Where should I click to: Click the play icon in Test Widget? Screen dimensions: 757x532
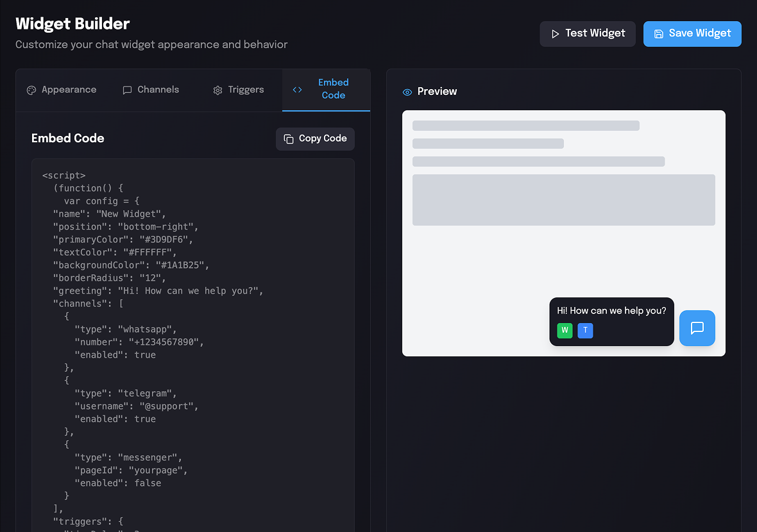pos(555,34)
